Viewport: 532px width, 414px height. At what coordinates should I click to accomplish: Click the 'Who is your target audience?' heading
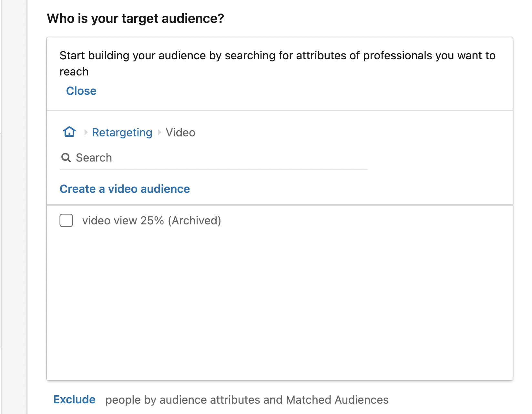click(136, 18)
